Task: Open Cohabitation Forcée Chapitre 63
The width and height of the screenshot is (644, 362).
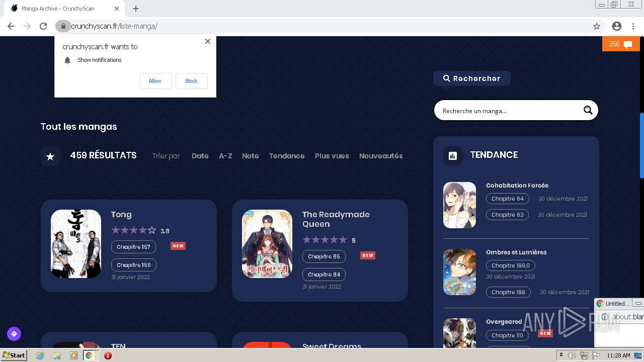Action: [508, 215]
